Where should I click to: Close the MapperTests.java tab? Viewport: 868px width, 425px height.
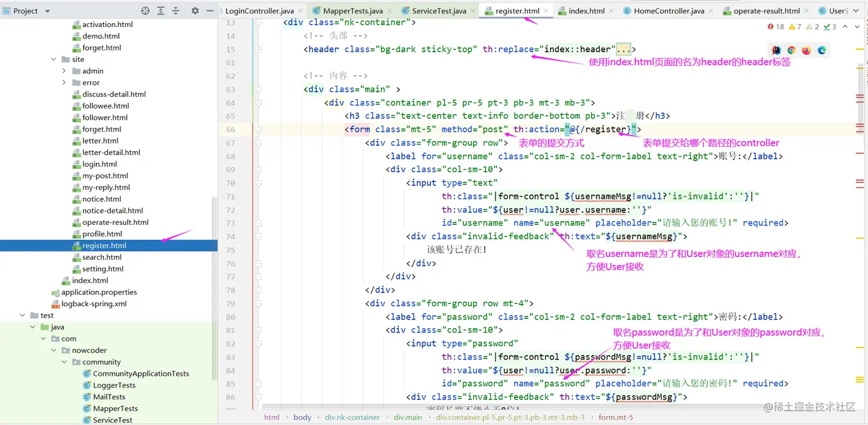click(x=389, y=11)
